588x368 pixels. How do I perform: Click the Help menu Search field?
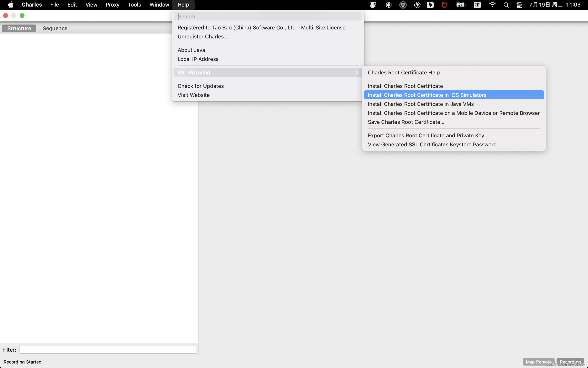(x=268, y=16)
